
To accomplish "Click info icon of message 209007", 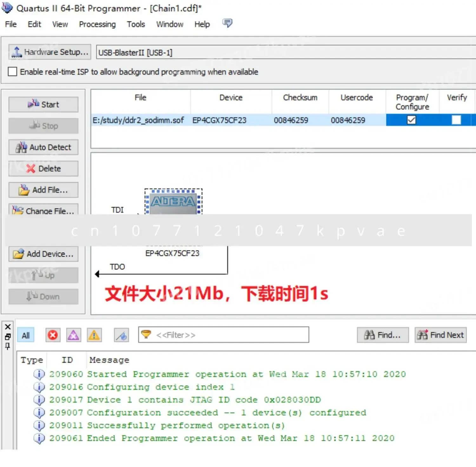I will (39, 413).
